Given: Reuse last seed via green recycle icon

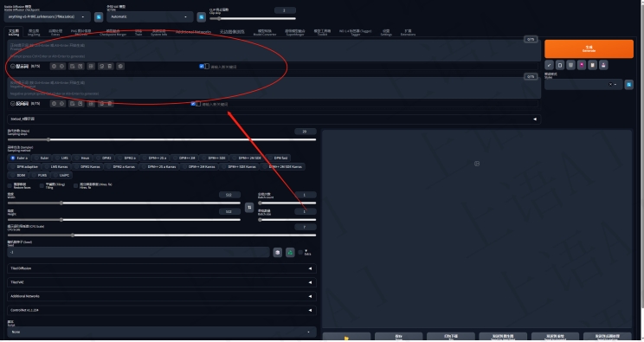Looking at the screenshot, I should [x=290, y=253].
